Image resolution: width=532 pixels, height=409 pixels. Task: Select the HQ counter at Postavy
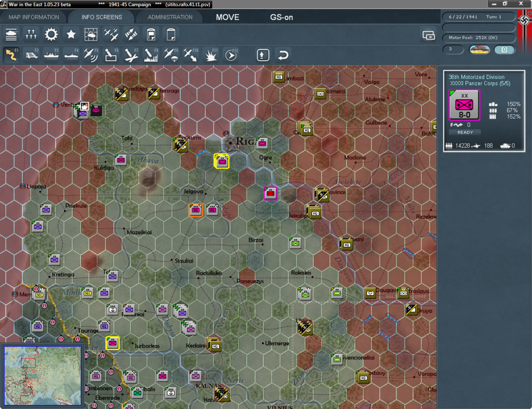click(x=363, y=377)
